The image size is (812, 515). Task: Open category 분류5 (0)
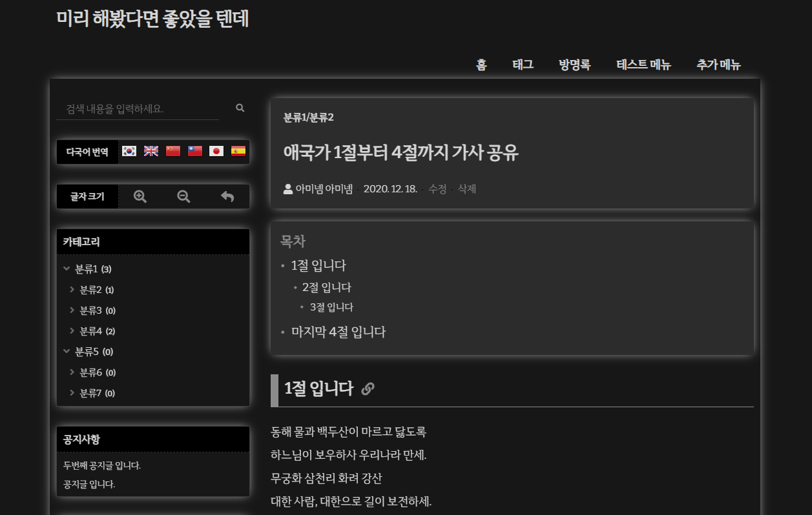tap(94, 351)
